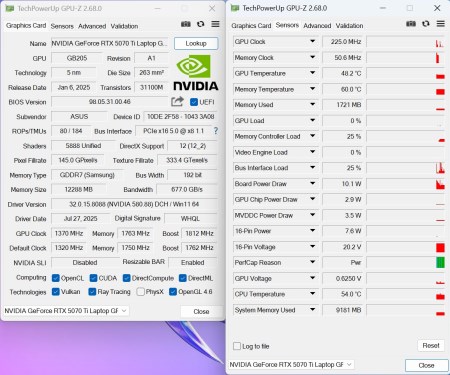
Task: Click the System Memory Used value 9181 MB
Action: (x=343, y=310)
